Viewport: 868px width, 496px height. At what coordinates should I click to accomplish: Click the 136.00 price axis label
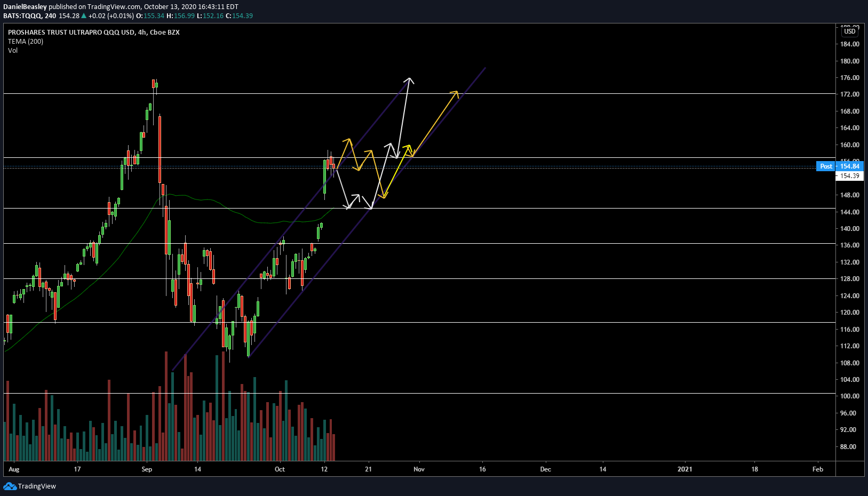(850, 245)
